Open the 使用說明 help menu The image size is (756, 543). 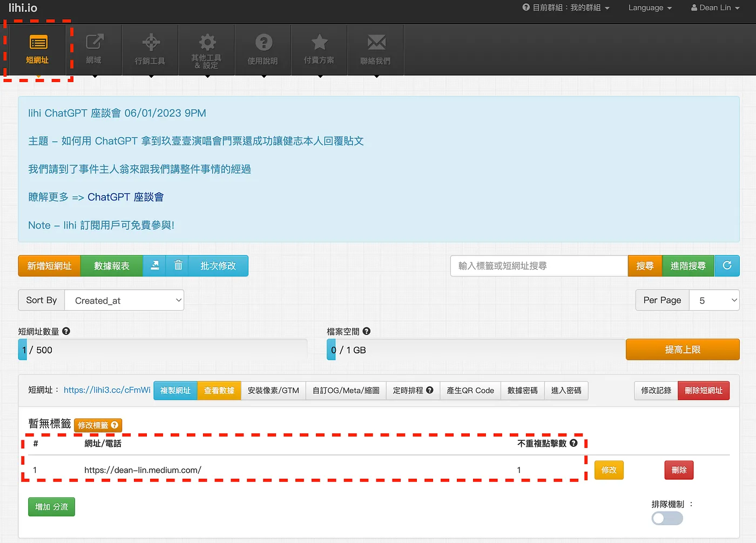263,50
